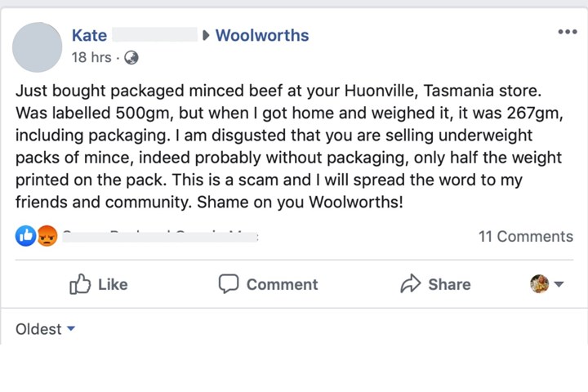
Task: Click the share arrow icon
Action: tap(411, 283)
